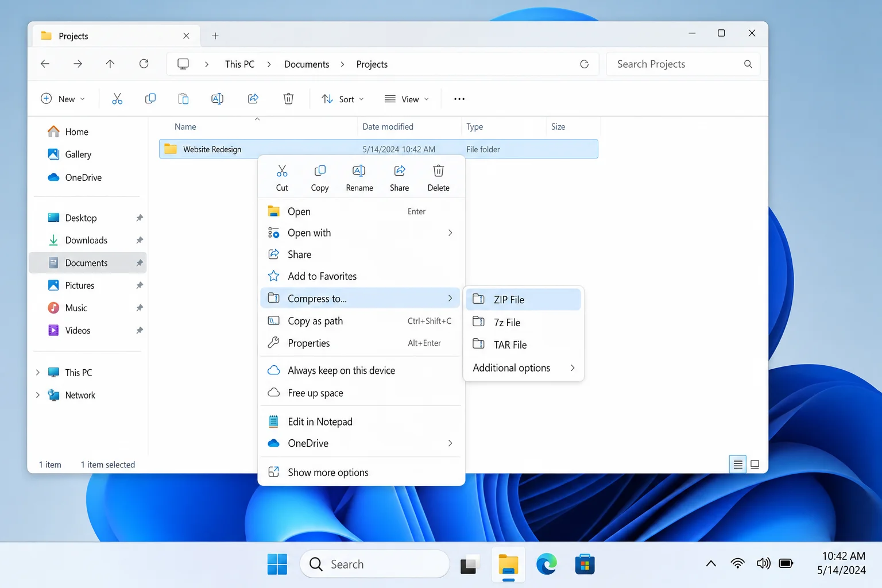Go up one folder level
Viewport: 882px width, 588px height.
110,64
